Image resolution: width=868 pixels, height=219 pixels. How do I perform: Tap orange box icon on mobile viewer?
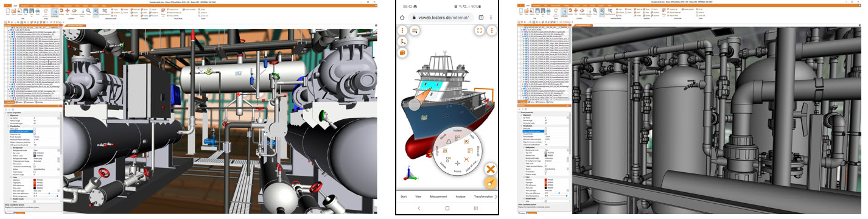(403, 53)
